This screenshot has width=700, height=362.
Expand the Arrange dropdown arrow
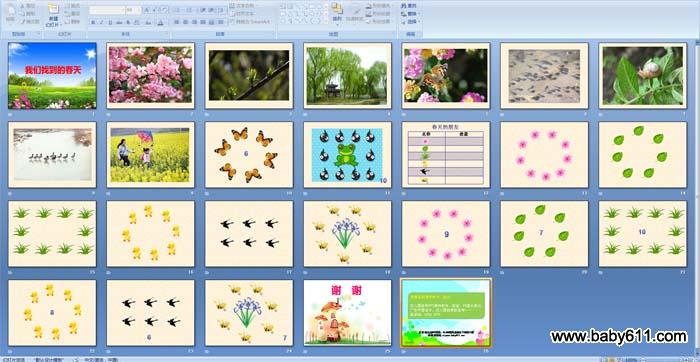click(337, 24)
